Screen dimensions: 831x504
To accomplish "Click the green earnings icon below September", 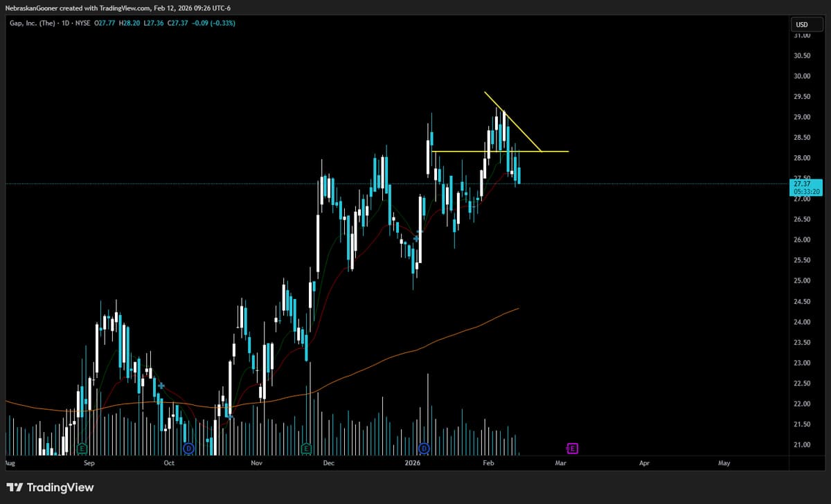I will click(x=83, y=448).
